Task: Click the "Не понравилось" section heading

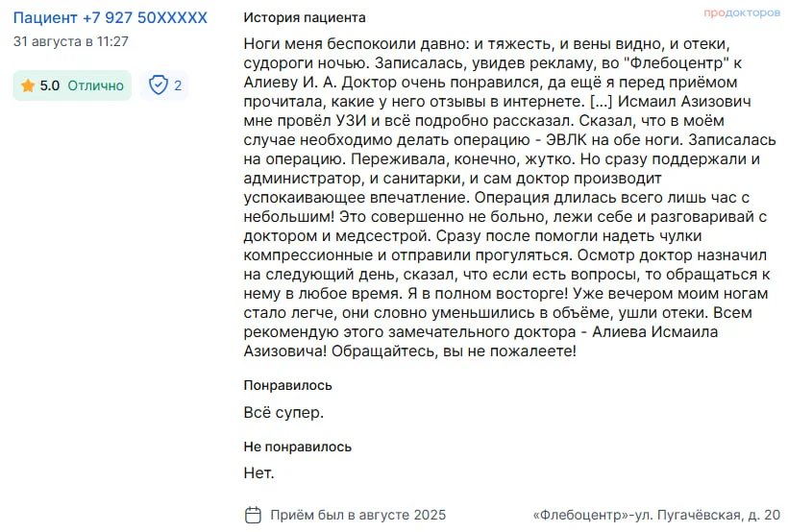Action: (x=298, y=447)
